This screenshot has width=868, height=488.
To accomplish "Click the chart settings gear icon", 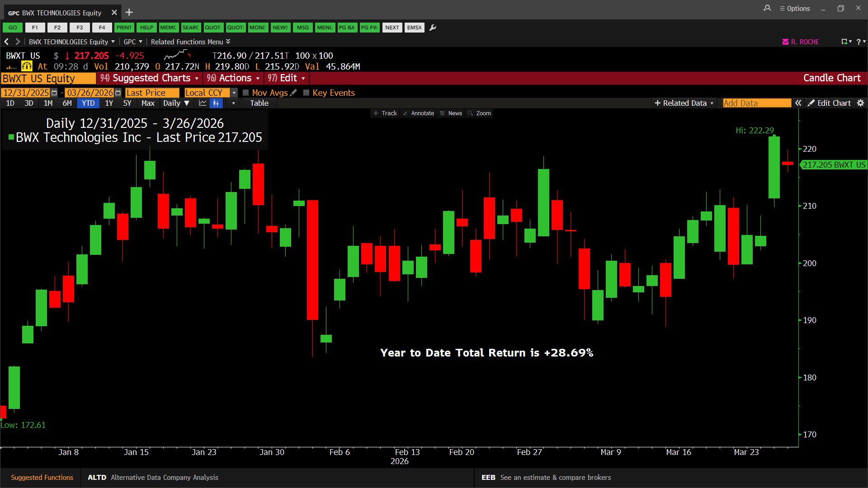I will pyautogui.click(x=860, y=103).
